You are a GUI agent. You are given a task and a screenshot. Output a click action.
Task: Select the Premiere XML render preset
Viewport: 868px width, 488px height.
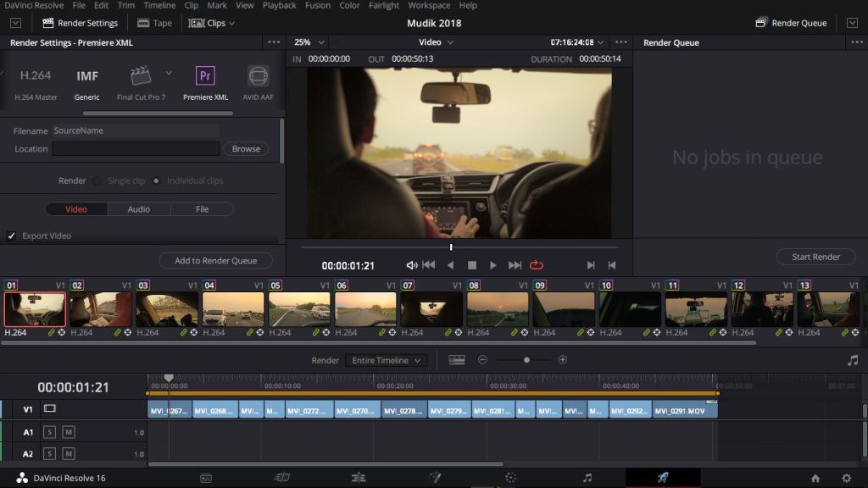[204, 76]
